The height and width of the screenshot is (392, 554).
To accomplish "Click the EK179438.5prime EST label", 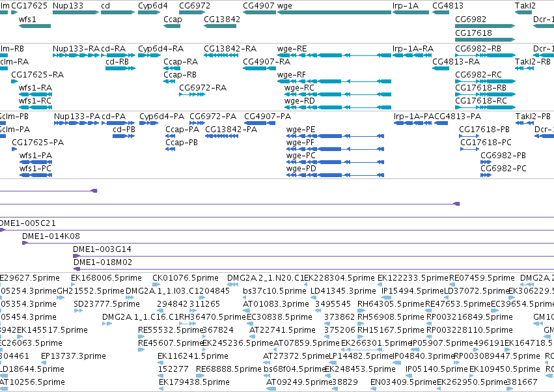I will [194, 382].
